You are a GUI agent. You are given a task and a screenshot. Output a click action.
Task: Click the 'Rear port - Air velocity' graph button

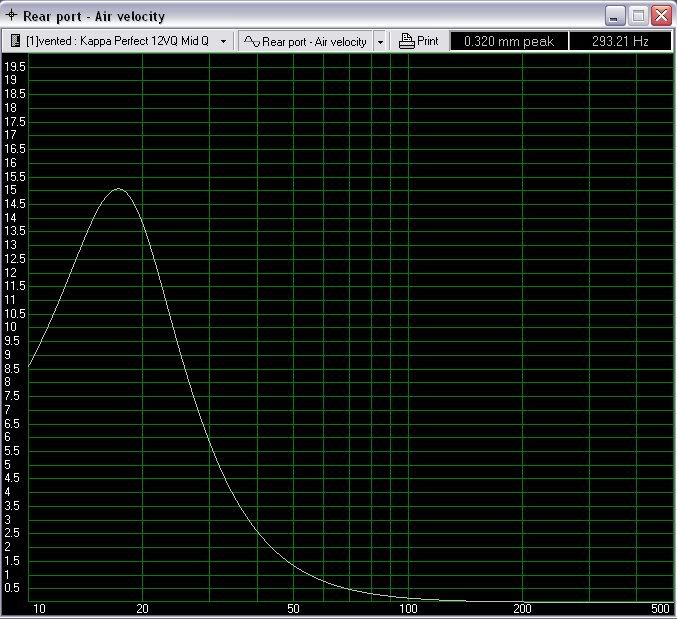tap(305, 41)
